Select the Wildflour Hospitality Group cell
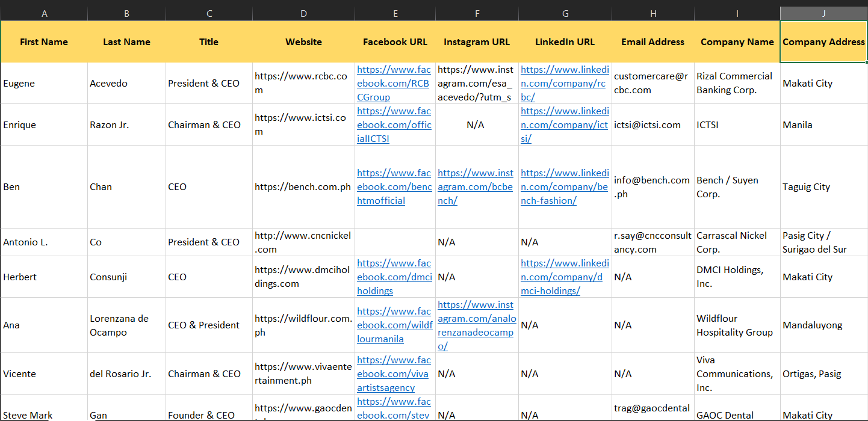Viewport: 868px width, 421px height. (x=737, y=325)
